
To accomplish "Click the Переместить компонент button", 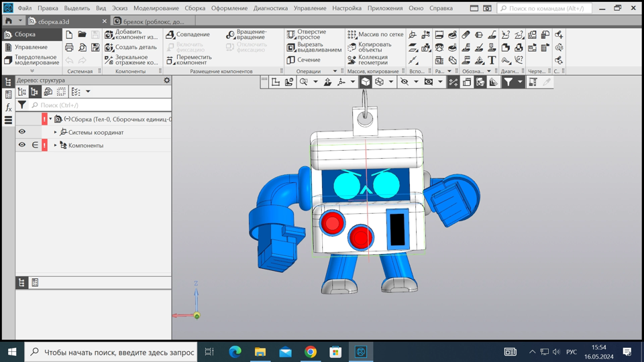I will [x=189, y=60].
